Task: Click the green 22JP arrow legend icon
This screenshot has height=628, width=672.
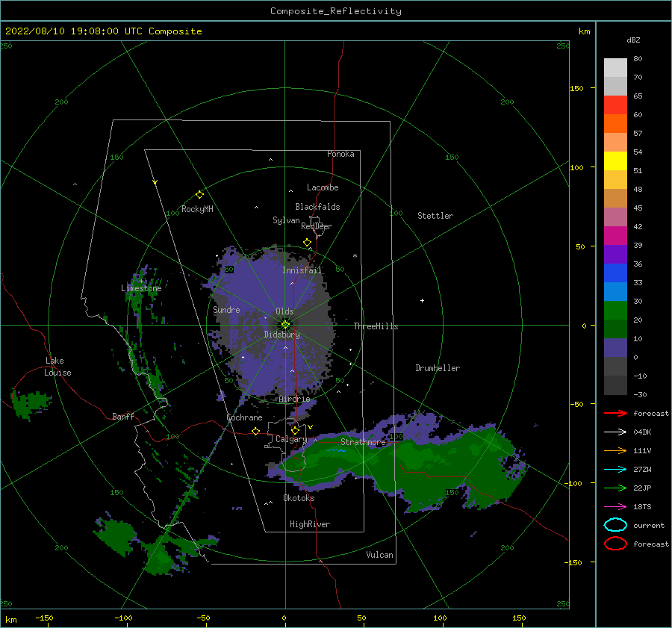Action: tap(615, 488)
